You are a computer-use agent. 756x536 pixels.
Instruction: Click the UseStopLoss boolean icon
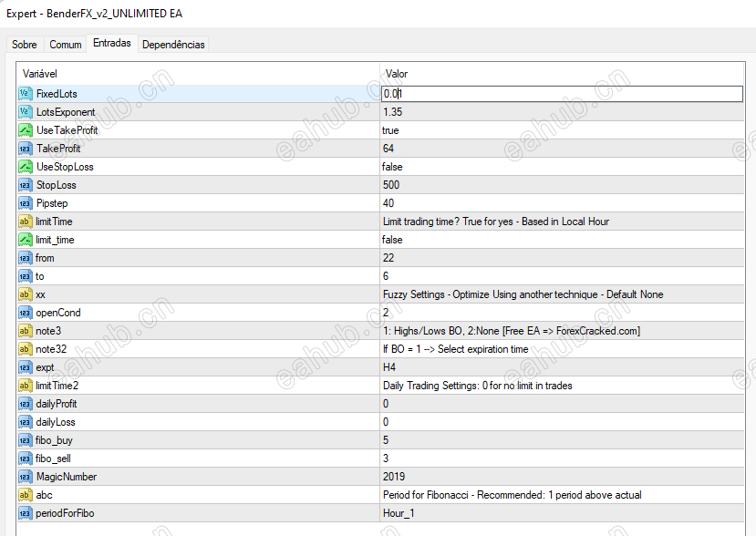pyautogui.click(x=25, y=167)
